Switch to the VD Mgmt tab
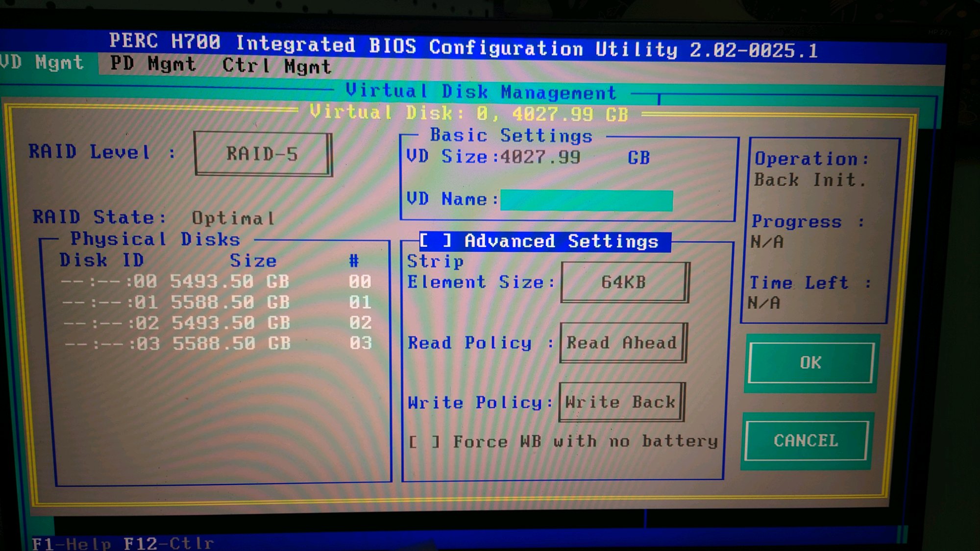This screenshot has width=980, height=551. pyautogui.click(x=42, y=63)
